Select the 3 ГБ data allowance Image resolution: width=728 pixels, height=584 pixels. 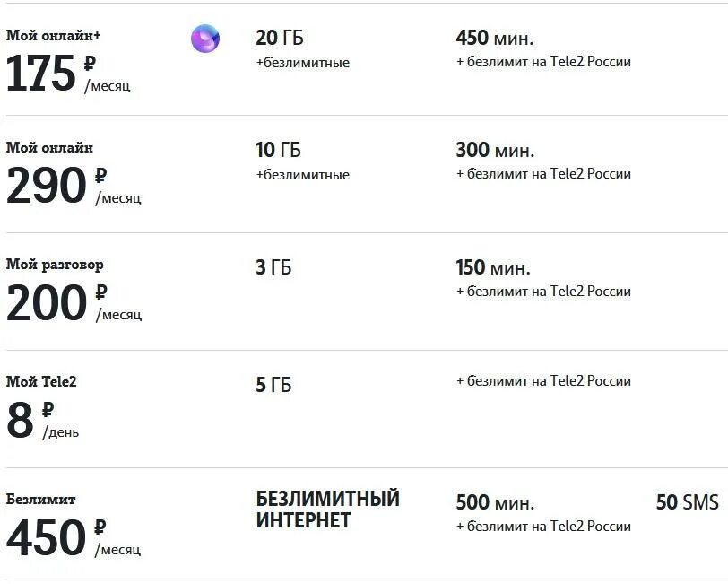click(x=273, y=267)
